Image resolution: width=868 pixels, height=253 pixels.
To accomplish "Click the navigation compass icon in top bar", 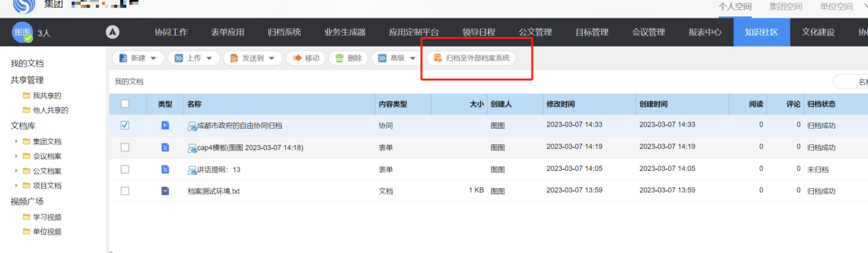I will pos(113,32).
